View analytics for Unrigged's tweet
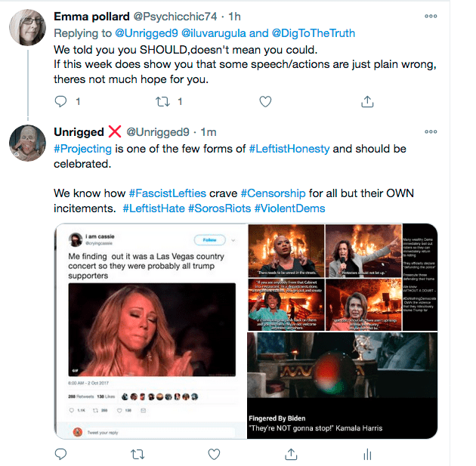 pos(367,454)
